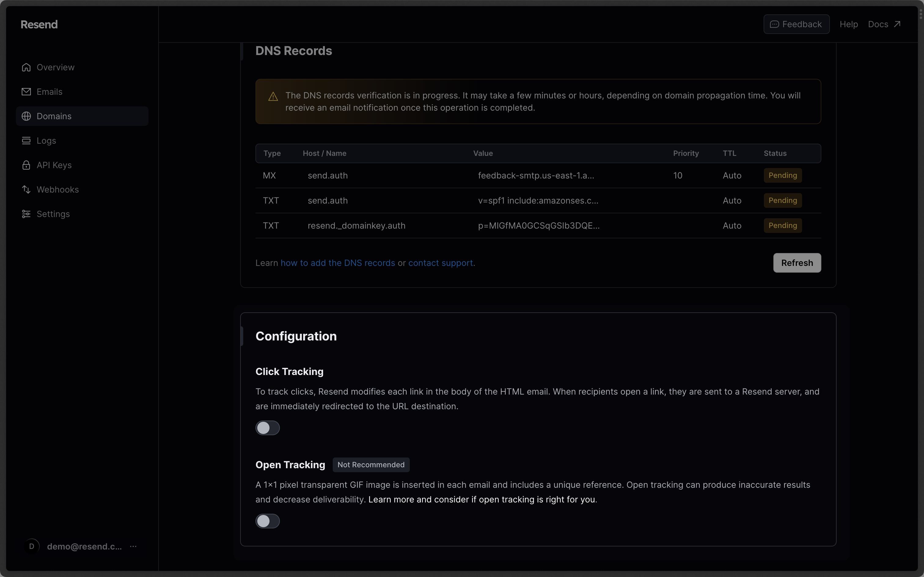Viewport: 924px width, 577px height.
Task: Click the resend._domainkey.auth host name
Action: 356,226
